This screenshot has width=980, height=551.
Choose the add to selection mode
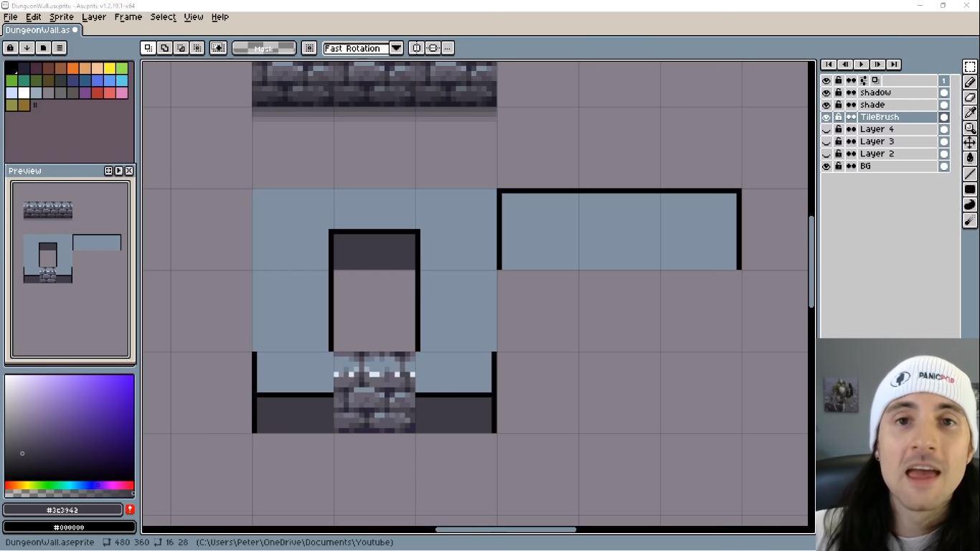[x=164, y=48]
